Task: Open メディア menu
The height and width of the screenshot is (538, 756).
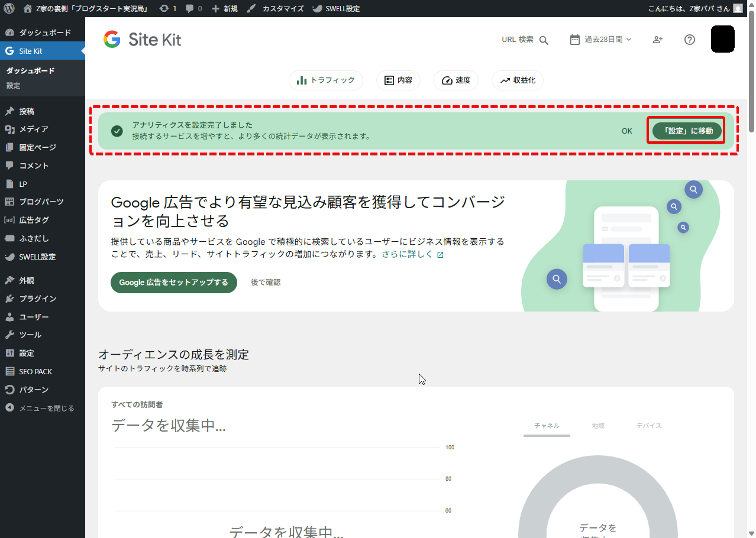Action: coord(43,129)
